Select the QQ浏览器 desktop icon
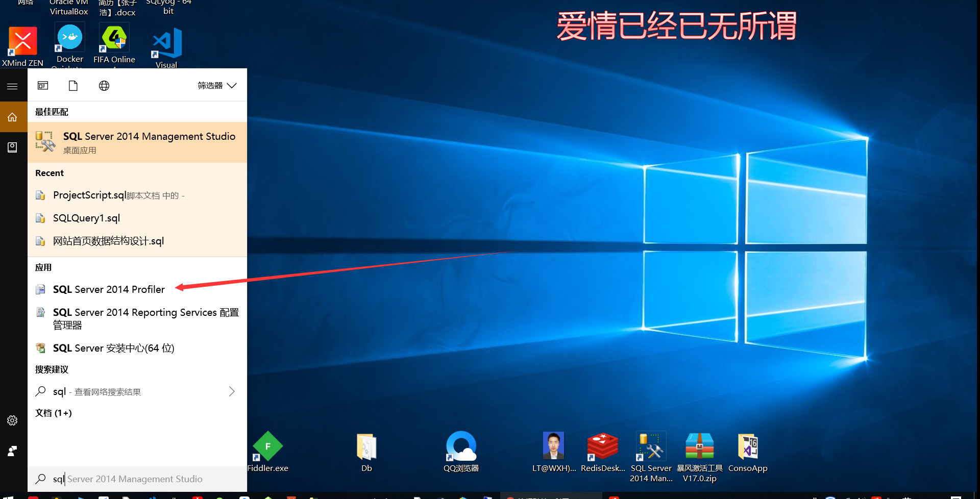The width and height of the screenshot is (980, 499). click(461, 452)
